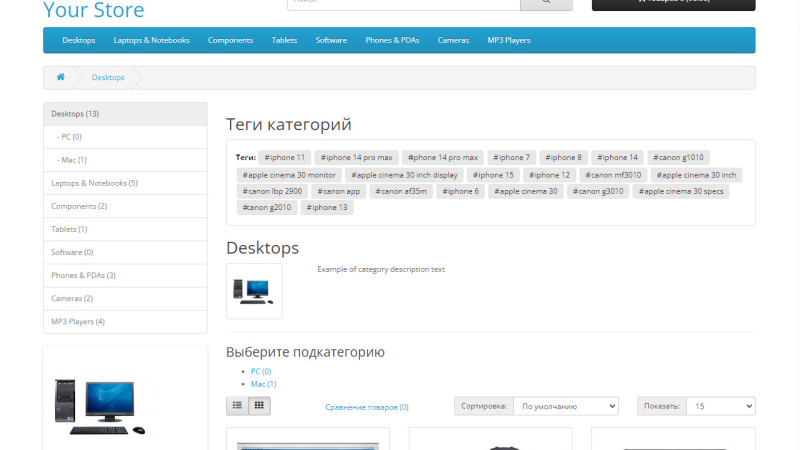Open the Сортировка dropdown

pos(566,406)
